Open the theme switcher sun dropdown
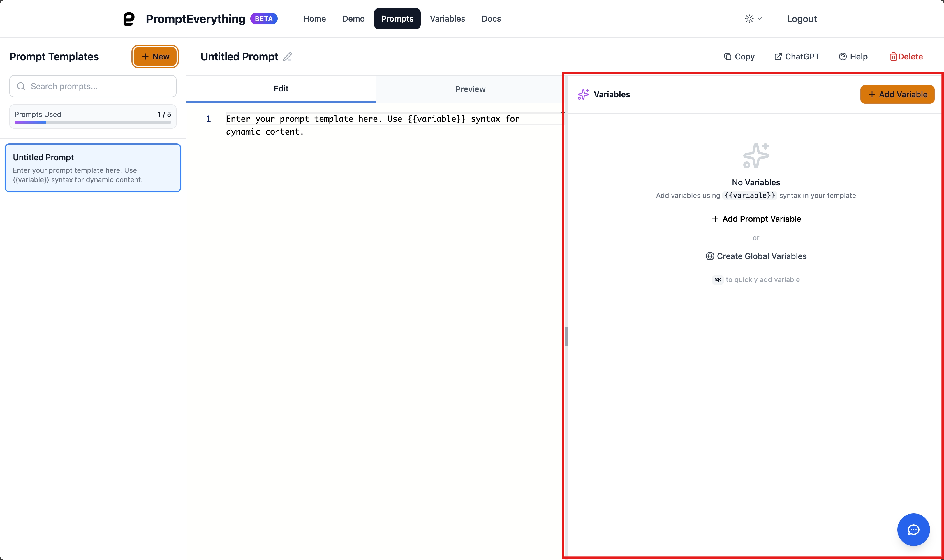 coord(753,19)
